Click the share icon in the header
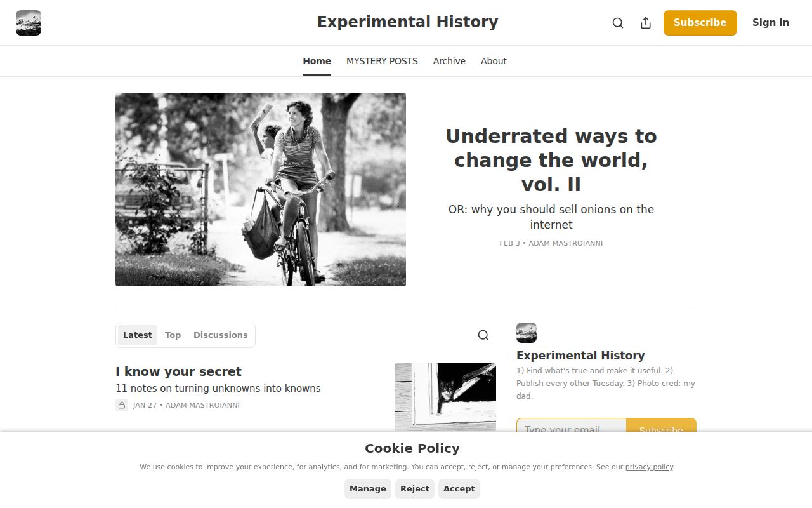Screen dimensions: 812x508 645,23
